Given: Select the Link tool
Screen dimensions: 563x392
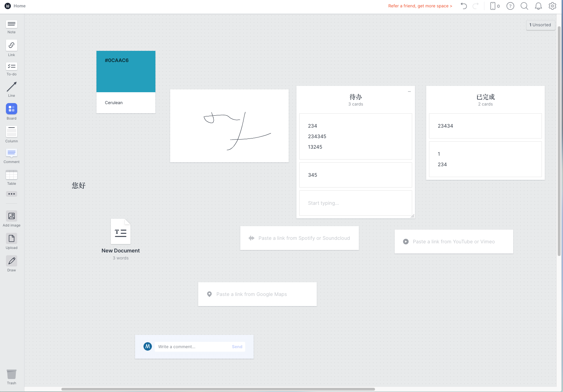Looking at the screenshot, I should [x=12, y=46].
